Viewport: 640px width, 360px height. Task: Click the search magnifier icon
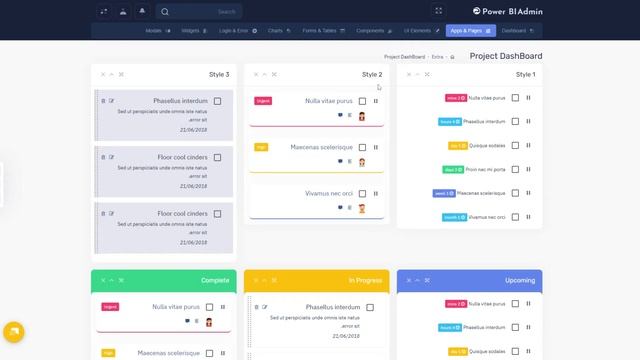tap(165, 11)
